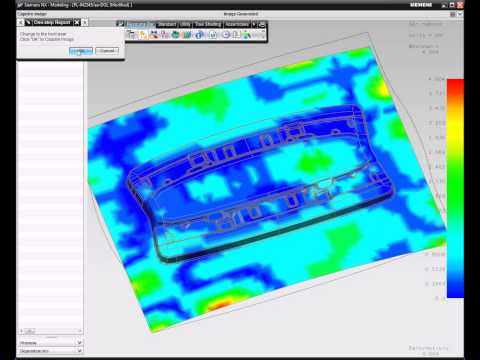Open the Utility toolbar tab
Screen dimensions: 480x360
point(185,24)
